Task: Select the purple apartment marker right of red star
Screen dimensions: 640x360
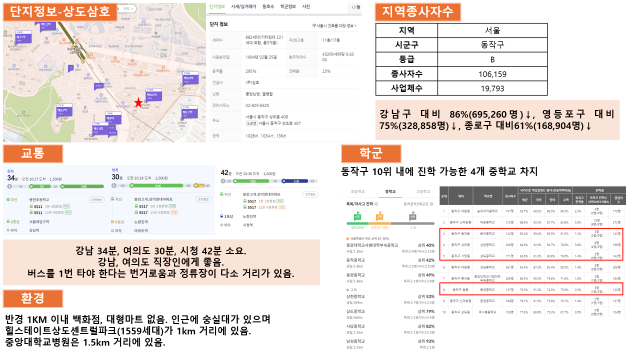Action: pyautogui.click(x=154, y=95)
